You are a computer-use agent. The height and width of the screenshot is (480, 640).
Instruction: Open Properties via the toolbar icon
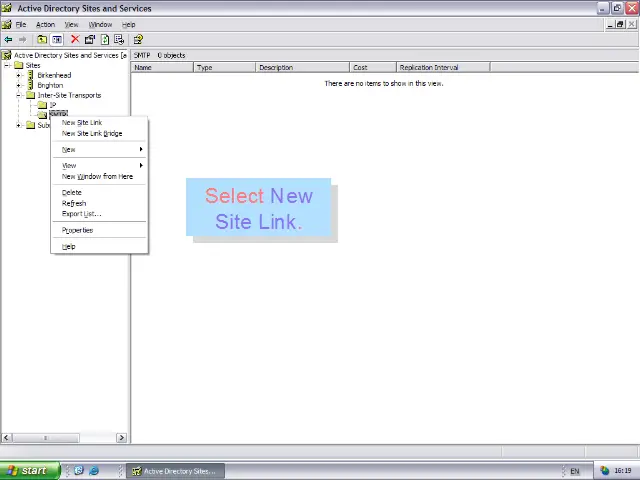tap(90, 40)
